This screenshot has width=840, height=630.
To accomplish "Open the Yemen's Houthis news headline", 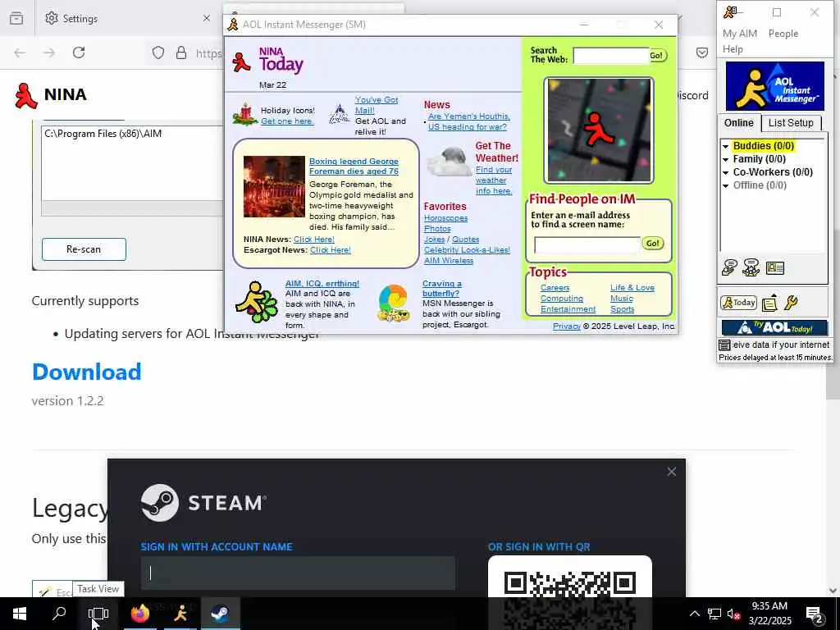I will 468,121.
